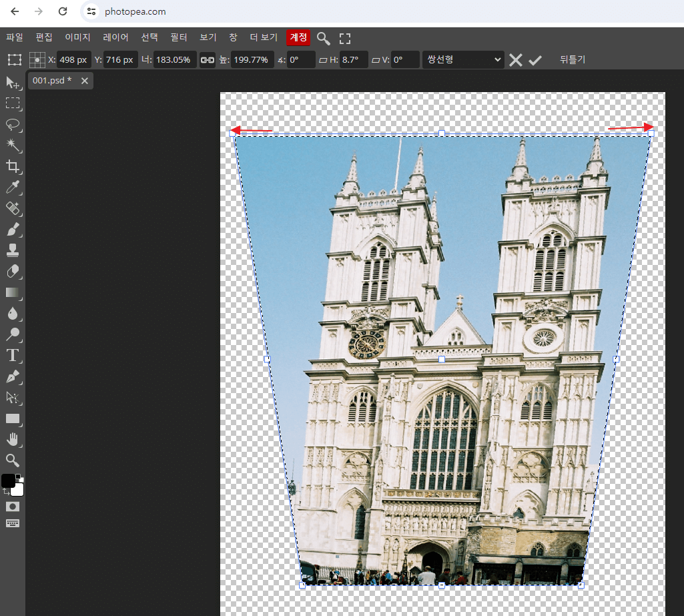
Task: Reload the photopea.com page
Action: [63, 11]
